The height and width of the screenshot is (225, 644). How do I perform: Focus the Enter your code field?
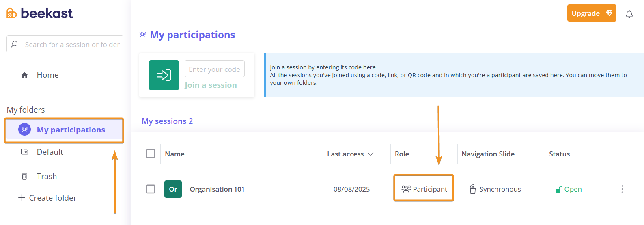[x=215, y=69]
